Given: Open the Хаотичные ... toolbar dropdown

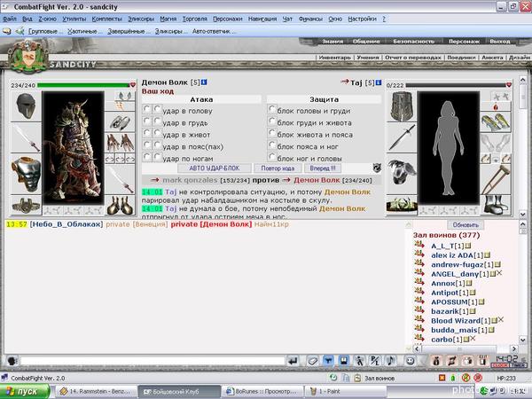Looking at the screenshot, I should (x=84, y=31).
